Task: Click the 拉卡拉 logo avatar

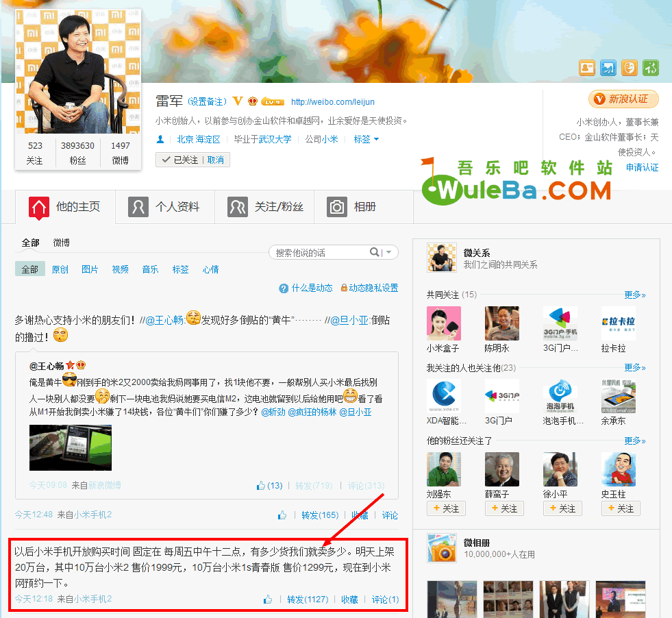Action: (x=618, y=323)
